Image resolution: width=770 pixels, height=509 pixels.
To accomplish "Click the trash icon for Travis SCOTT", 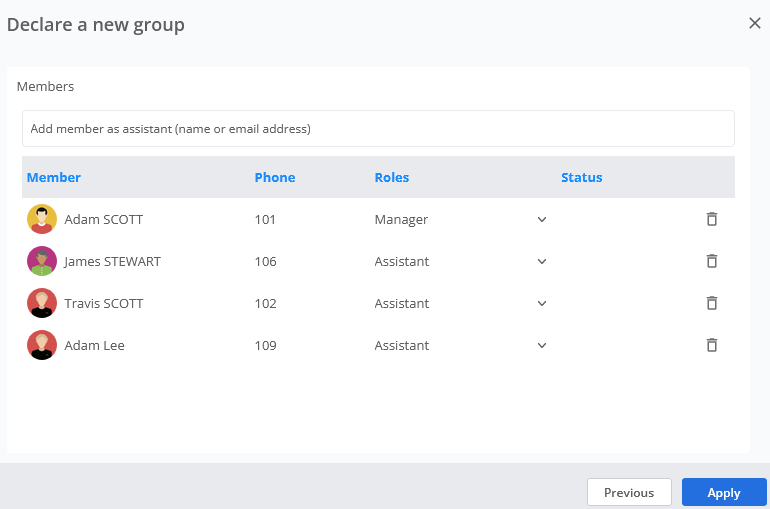I will pyautogui.click(x=712, y=303).
